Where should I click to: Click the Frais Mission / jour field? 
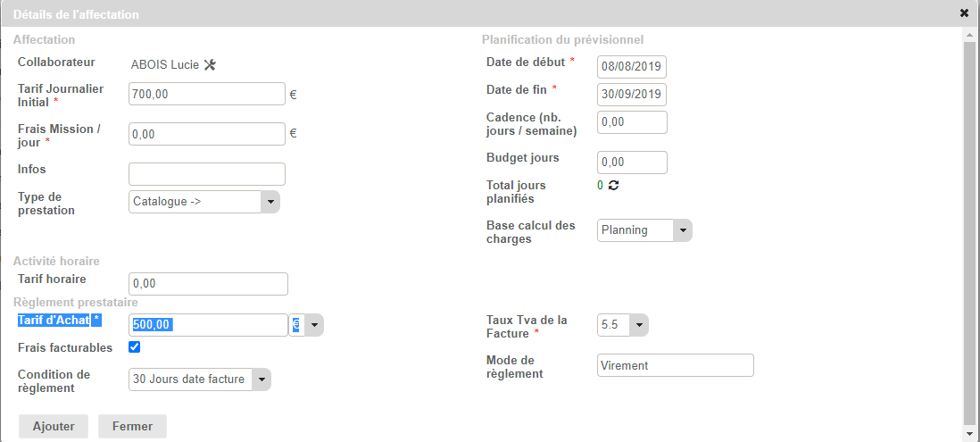click(206, 134)
